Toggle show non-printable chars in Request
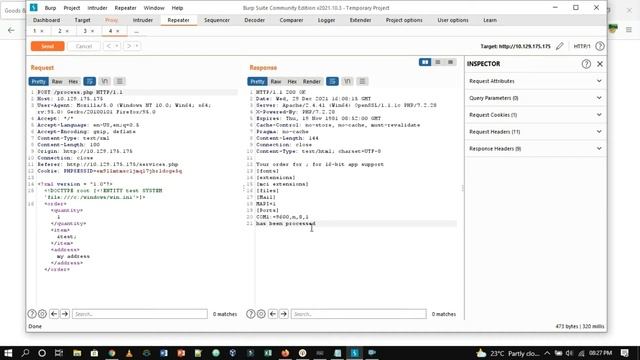The image size is (640, 360). pyautogui.click(x=104, y=81)
